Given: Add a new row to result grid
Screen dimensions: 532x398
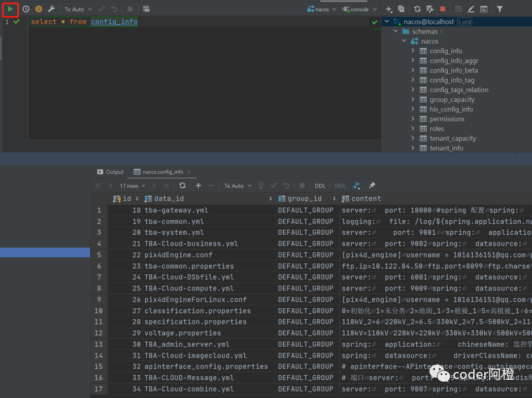Looking at the screenshot, I should (199, 185).
